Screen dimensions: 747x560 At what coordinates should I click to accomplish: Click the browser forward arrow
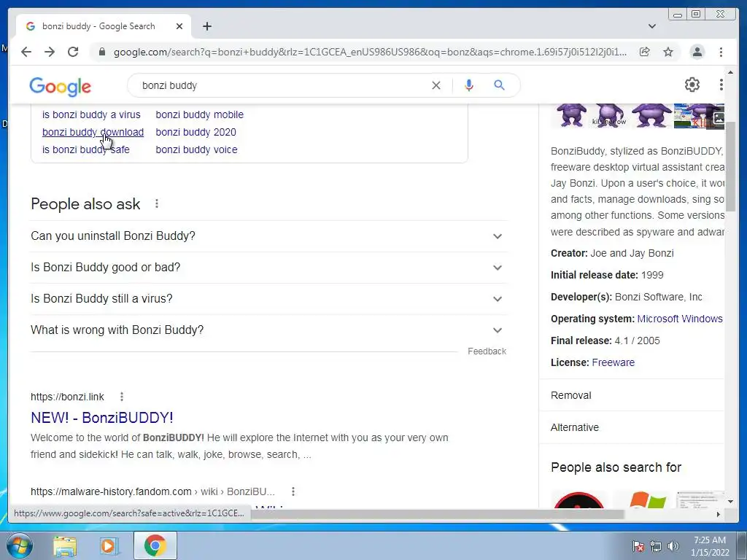point(50,52)
